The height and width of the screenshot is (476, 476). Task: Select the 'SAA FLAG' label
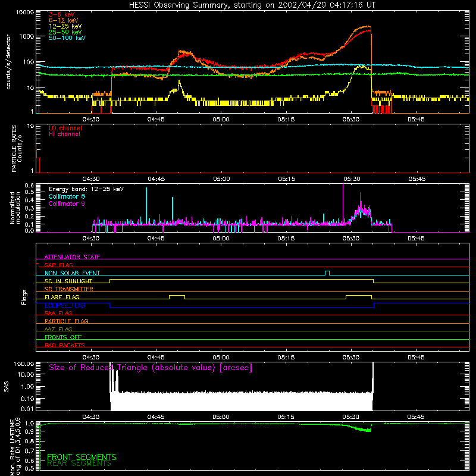click(58, 313)
